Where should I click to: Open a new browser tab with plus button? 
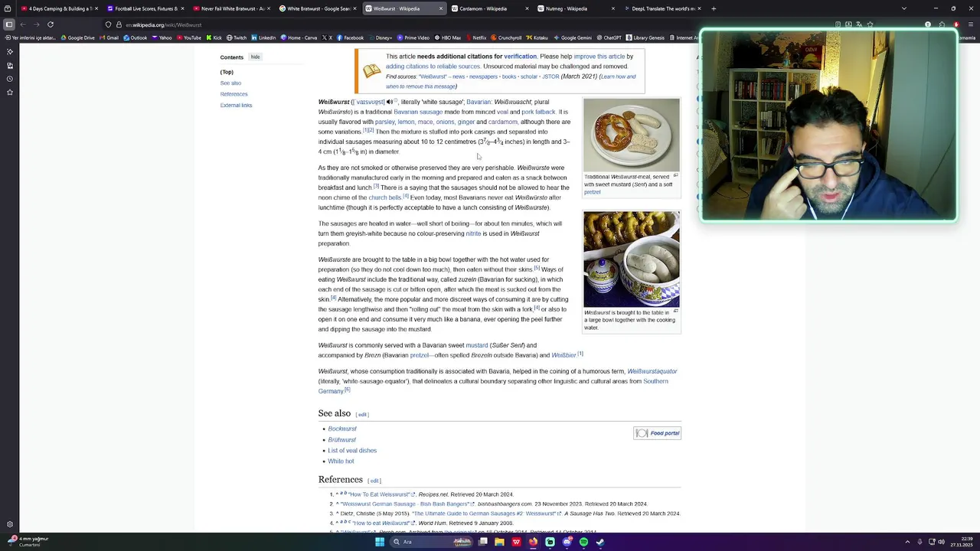coord(714,8)
